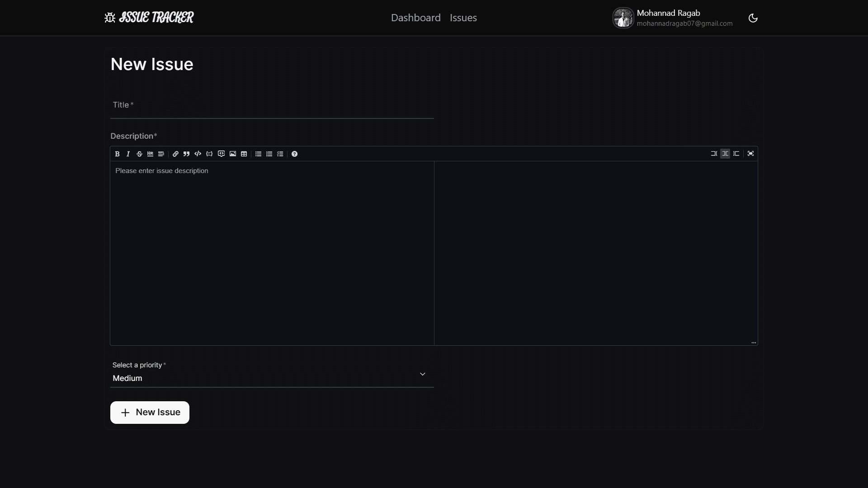Click the editor resize handle dots
Screen dimensions: 868x488
754,343
